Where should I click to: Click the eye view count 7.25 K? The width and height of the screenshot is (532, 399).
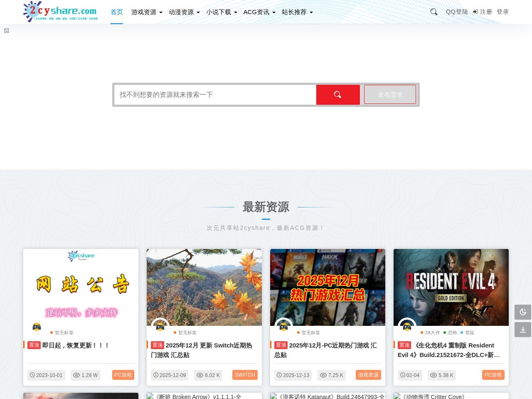tap(332, 375)
